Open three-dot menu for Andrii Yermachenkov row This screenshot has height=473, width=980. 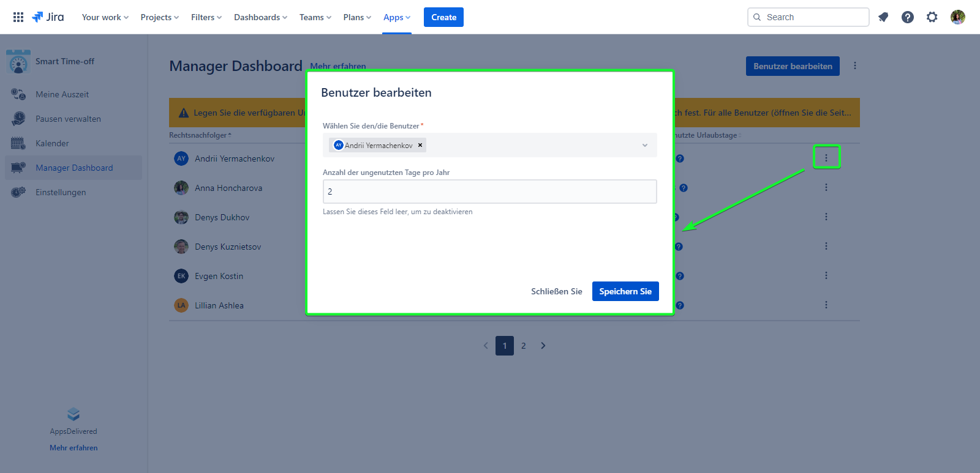pyautogui.click(x=826, y=158)
